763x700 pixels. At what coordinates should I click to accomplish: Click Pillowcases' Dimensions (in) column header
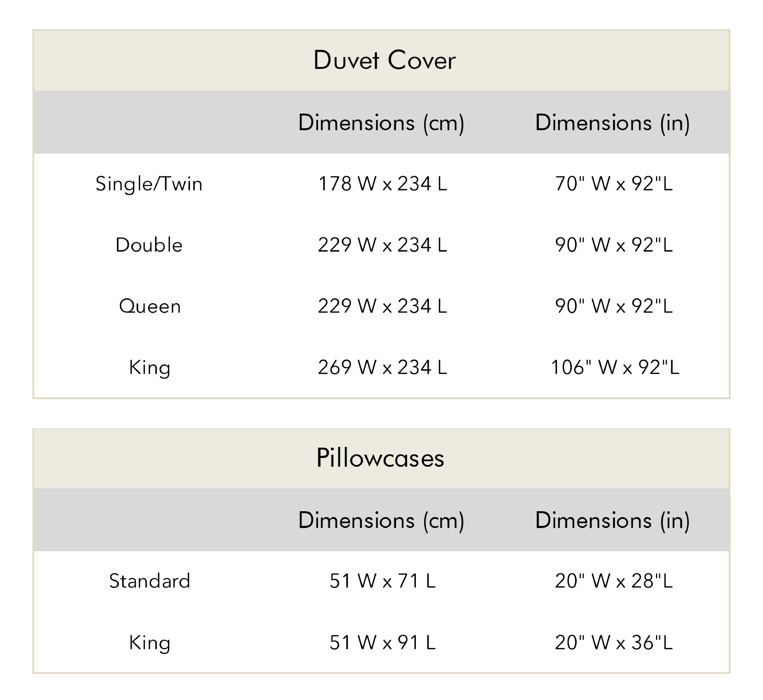click(x=612, y=520)
